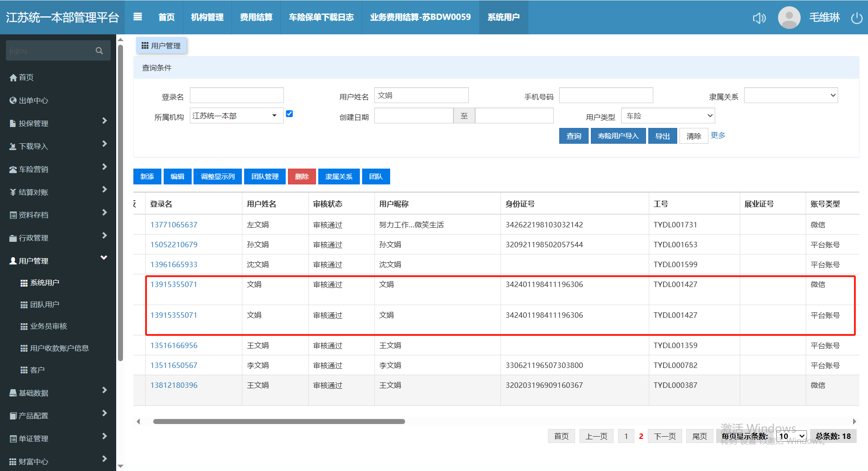Open 团队用户 grid item in sidebar
This screenshot has width=868, height=471.
coord(44,305)
